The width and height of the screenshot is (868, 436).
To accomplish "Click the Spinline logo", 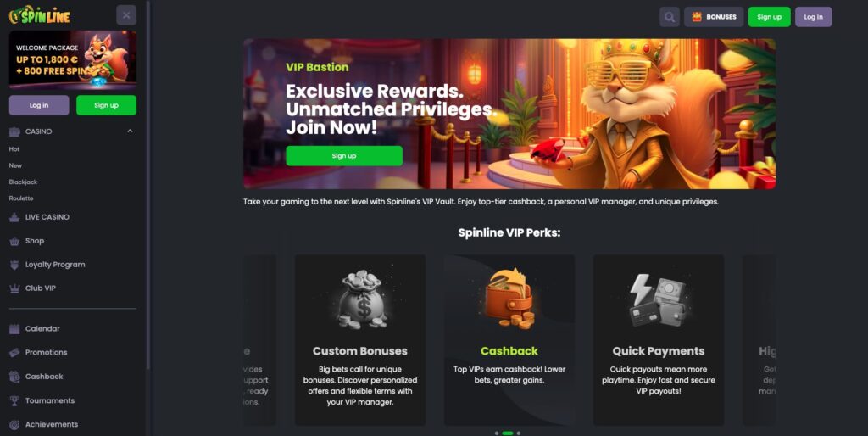I will point(40,15).
